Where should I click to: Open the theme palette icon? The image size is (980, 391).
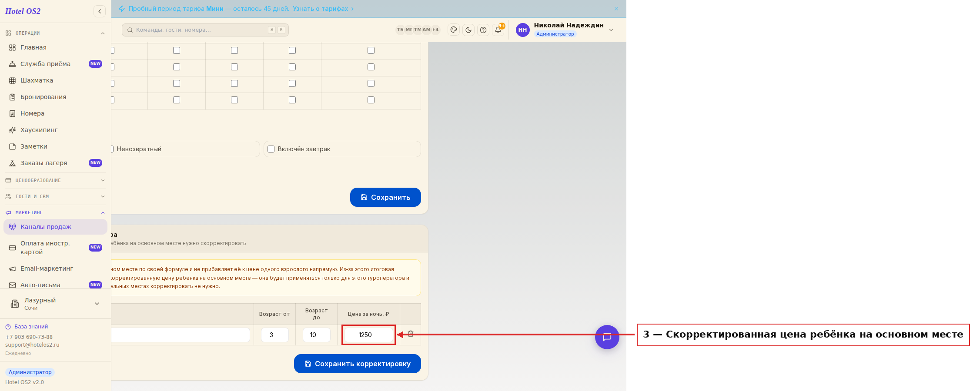pos(454,30)
